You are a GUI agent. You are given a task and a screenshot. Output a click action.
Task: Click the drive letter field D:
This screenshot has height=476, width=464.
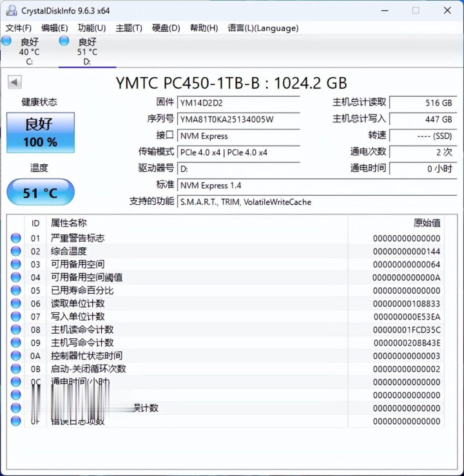tap(238, 169)
